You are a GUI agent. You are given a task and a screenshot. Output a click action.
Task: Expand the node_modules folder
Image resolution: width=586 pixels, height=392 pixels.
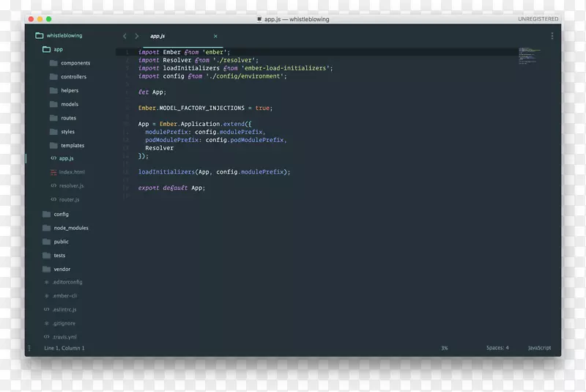point(65,228)
